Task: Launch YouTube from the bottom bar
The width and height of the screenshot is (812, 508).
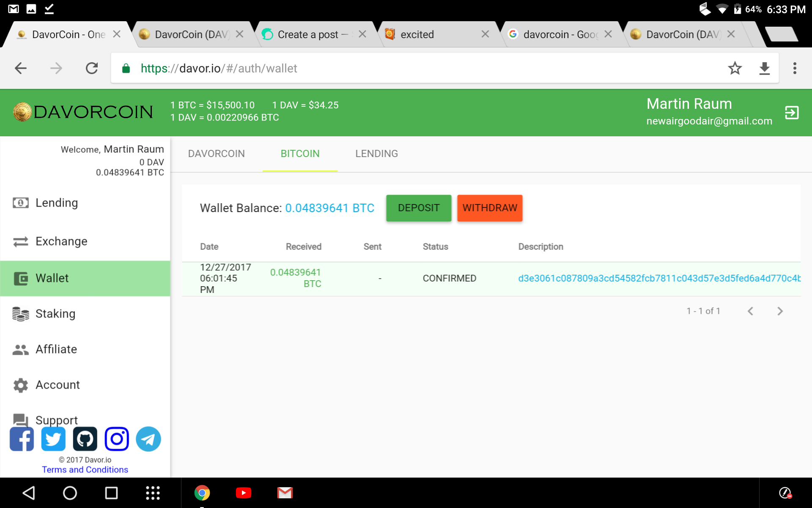Action: click(244, 493)
